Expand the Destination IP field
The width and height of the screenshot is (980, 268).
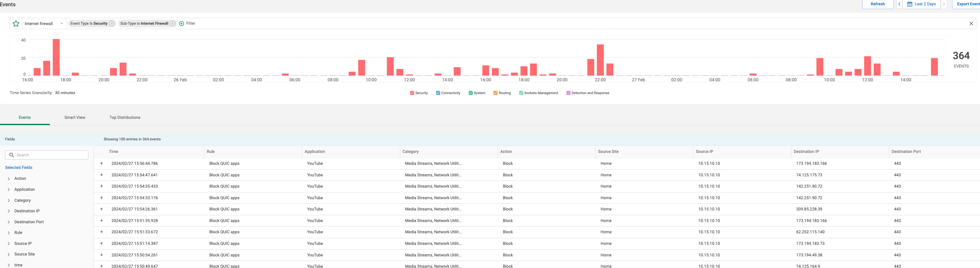pyautogui.click(x=9, y=211)
